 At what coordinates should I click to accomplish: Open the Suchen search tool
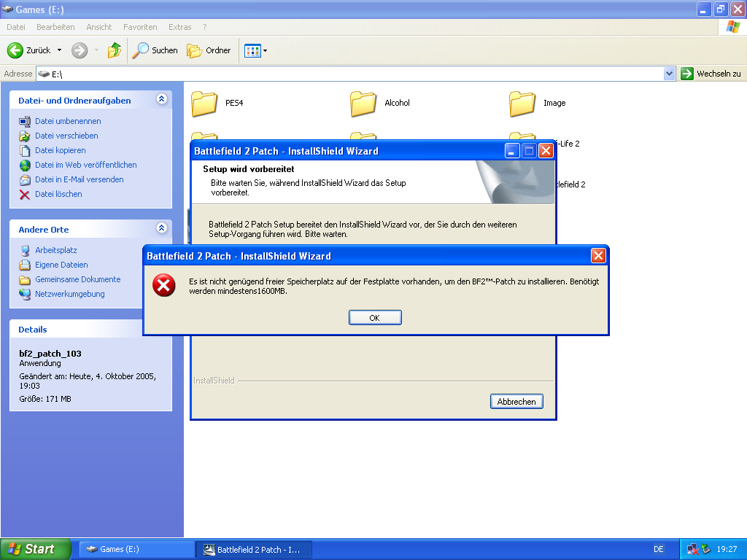[x=155, y=50]
